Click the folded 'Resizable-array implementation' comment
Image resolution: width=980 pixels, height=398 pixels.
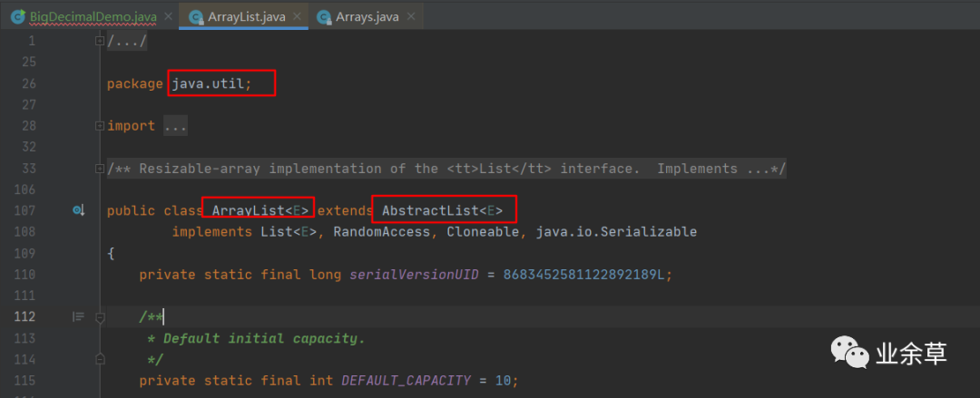(446, 168)
